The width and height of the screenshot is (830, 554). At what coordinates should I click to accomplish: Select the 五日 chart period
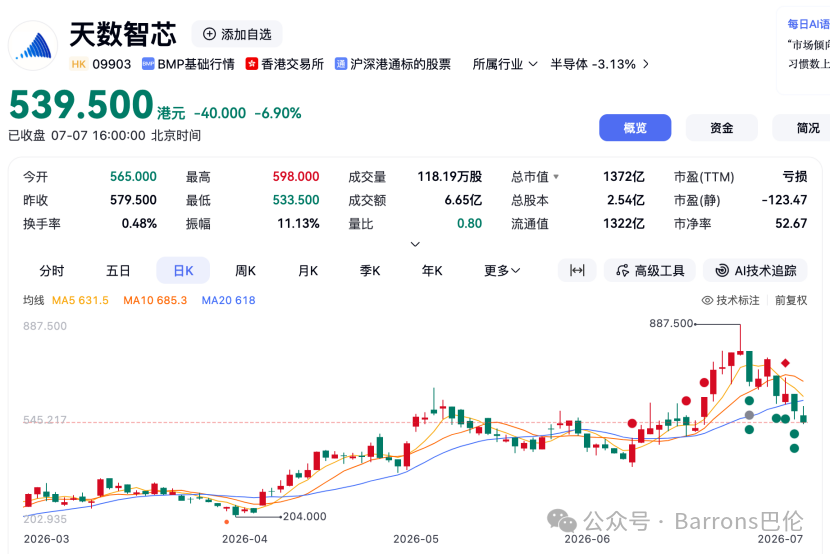118,271
